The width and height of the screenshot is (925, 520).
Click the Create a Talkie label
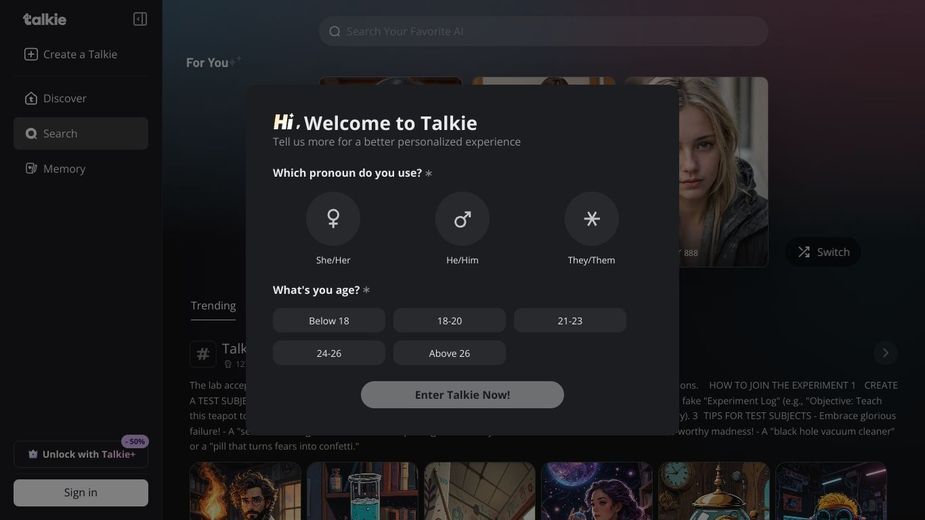click(80, 54)
